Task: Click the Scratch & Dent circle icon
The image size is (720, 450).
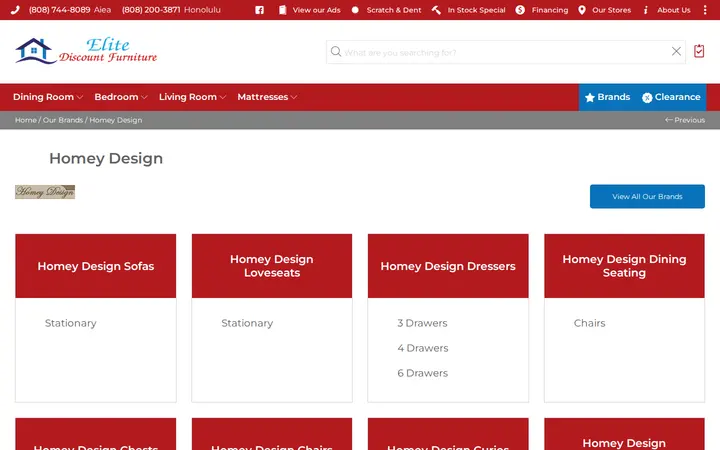Action: click(355, 10)
